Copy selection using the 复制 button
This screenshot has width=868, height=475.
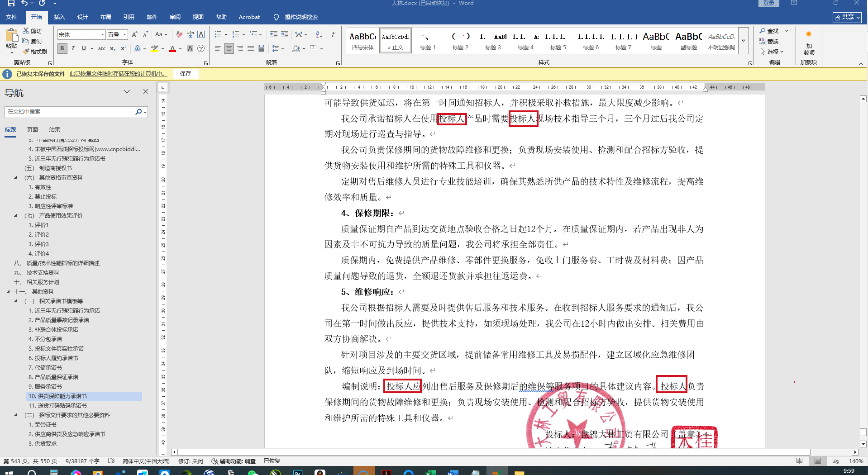33,41
